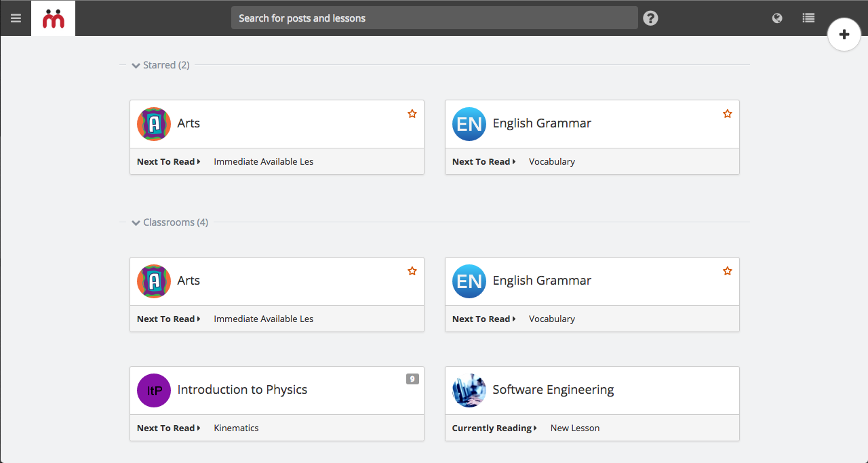This screenshot has width=868, height=463.
Task: Open Arts title in Classrooms section
Action: (x=189, y=281)
